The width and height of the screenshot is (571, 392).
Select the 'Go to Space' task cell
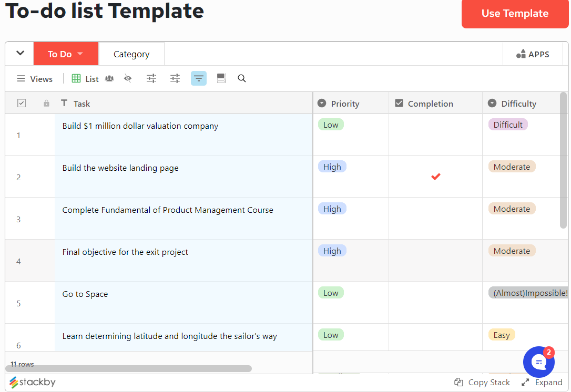point(183,303)
